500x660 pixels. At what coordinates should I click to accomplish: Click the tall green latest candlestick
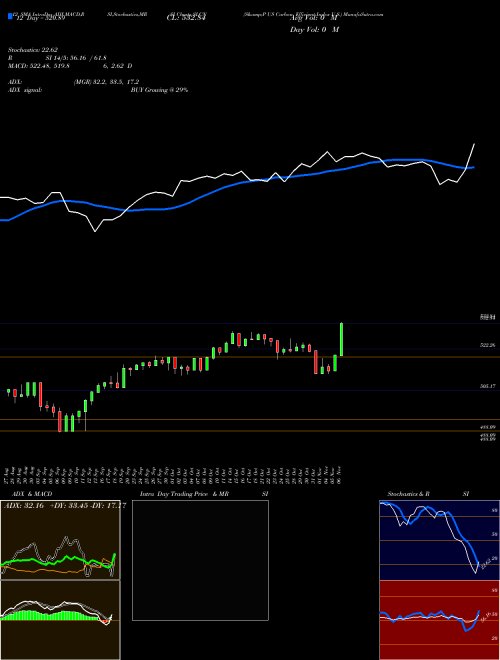pos(341,339)
